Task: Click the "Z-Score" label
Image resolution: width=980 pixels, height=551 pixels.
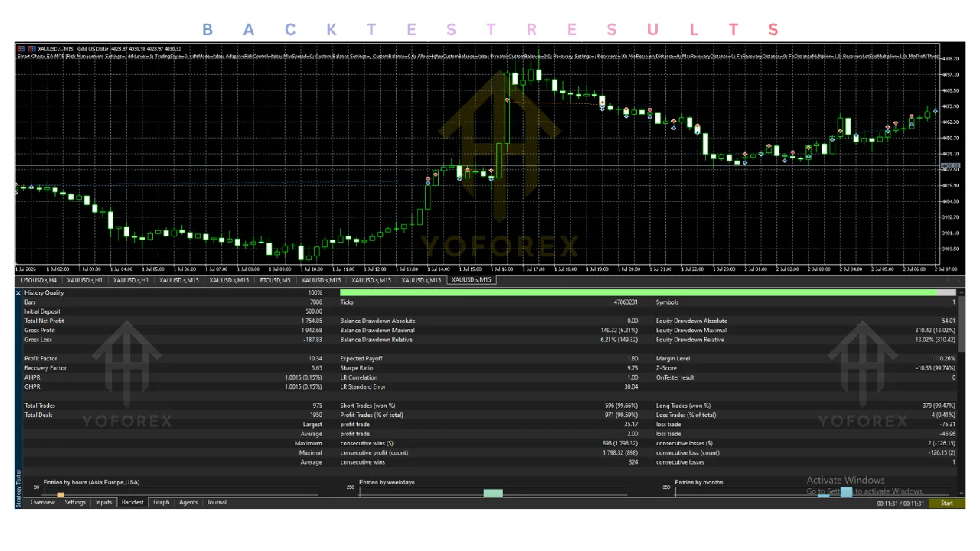Action: 666,368
